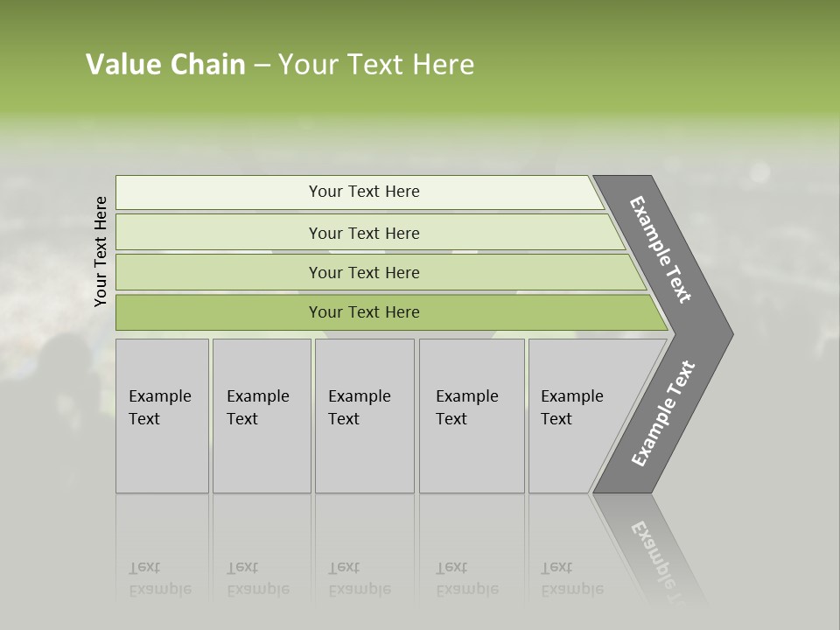
Task: Click the lower 'Example Text' on chevron arrow
Action: click(x=662, y=414)
